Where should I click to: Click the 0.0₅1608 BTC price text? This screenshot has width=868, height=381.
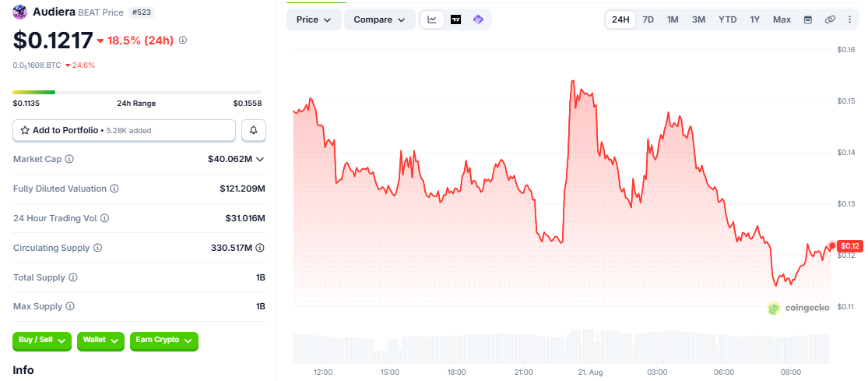tap(37, 65)
